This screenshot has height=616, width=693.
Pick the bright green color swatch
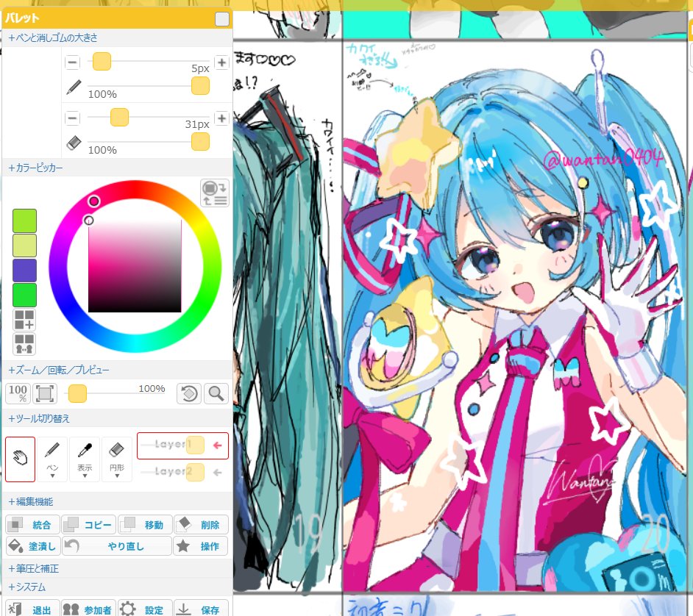point(24,221)
